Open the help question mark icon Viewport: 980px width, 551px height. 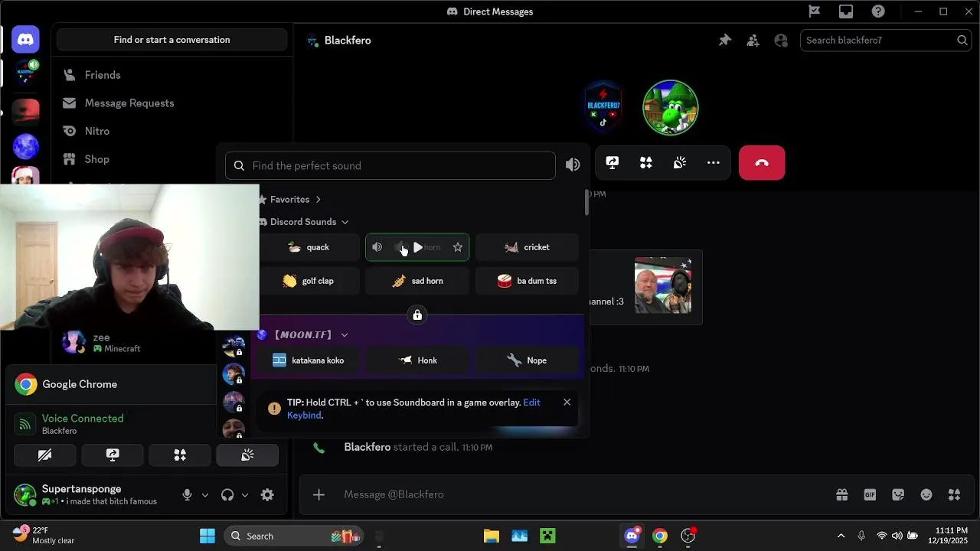click(878, 11)
